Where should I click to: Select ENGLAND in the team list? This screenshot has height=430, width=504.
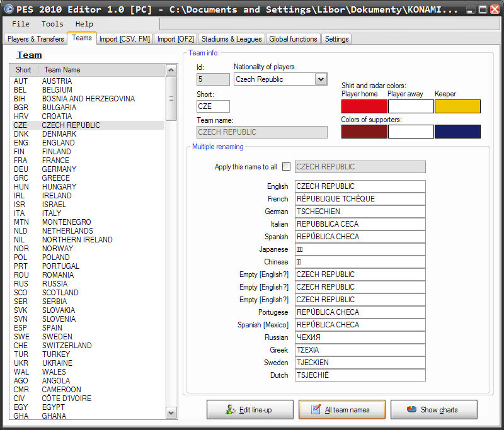(x=88, y=142)
